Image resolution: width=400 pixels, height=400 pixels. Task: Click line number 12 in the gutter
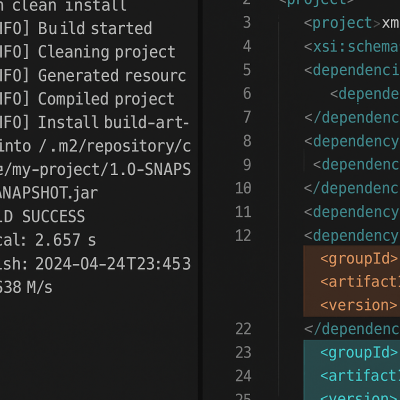243,236
